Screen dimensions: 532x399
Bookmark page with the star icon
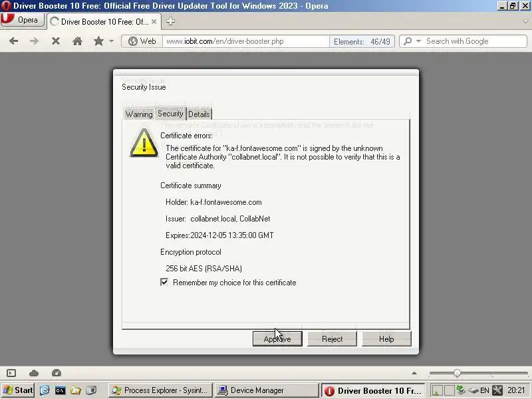[98, 41]
